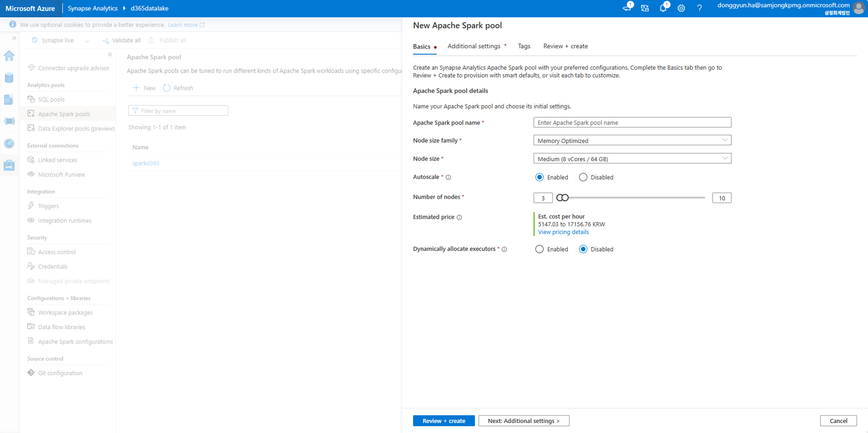
Task: Expand the Synapse live mode dropdown
Action: point(87,41)
